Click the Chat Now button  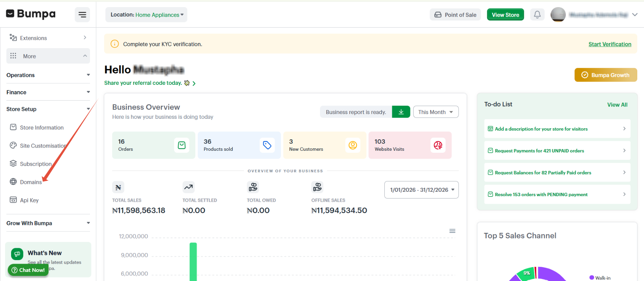(x=28, y=270)
